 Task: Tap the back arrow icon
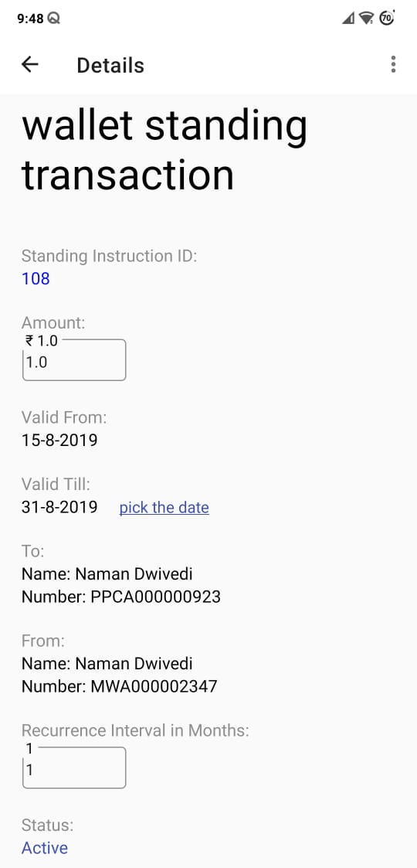pyautogui.click(x=30, y=65)
